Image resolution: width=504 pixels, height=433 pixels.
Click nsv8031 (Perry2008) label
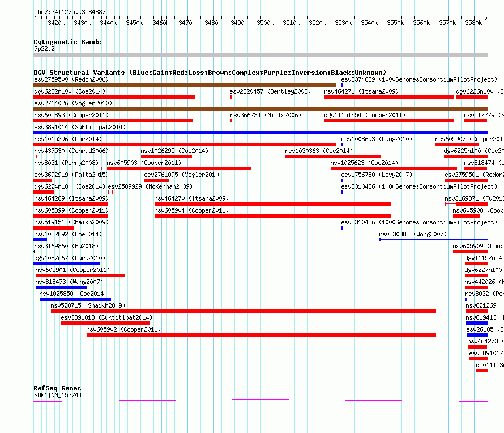coord(66,163)
